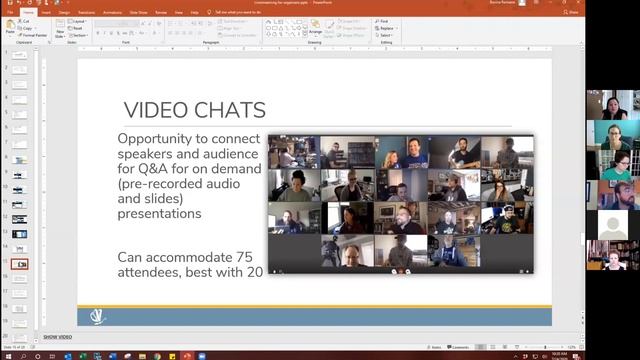Image resolution: width=640 pixels, height=360 pixels.
Task: Toggle Text Shadow in the Font group
Action: pyautogui.click(x=118, y=33)
